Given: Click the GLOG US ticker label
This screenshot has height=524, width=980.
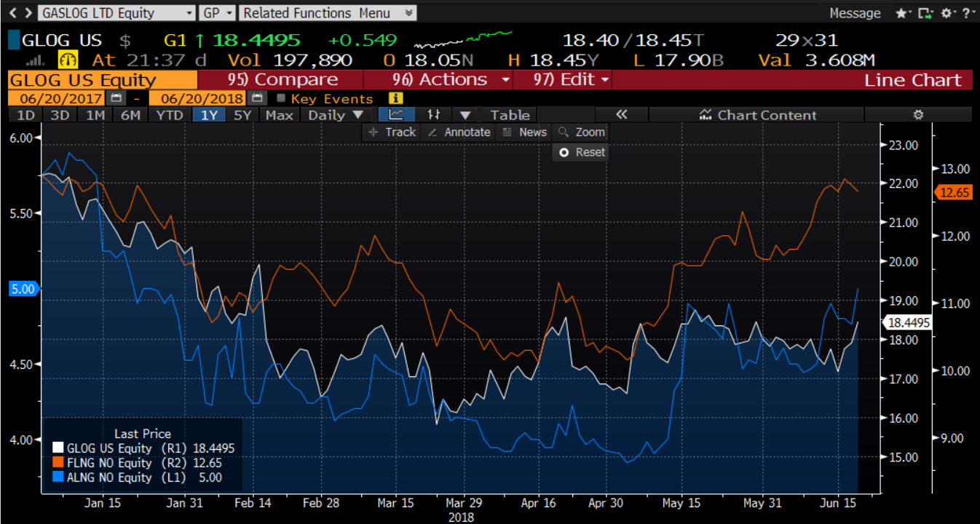Looking at the screenshot, I should (x=62, y=40).
